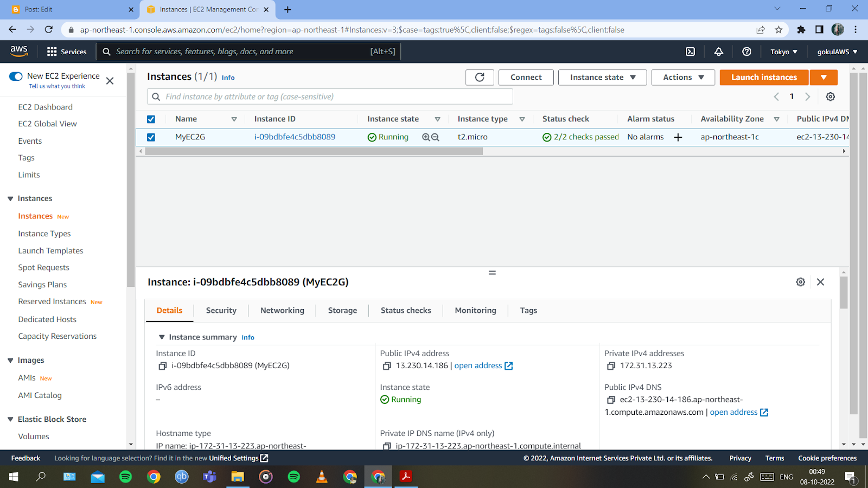868x488 pixels.
Task: Switch to the Storage tab
Action: pyautogui.click(x=342, y=311)
